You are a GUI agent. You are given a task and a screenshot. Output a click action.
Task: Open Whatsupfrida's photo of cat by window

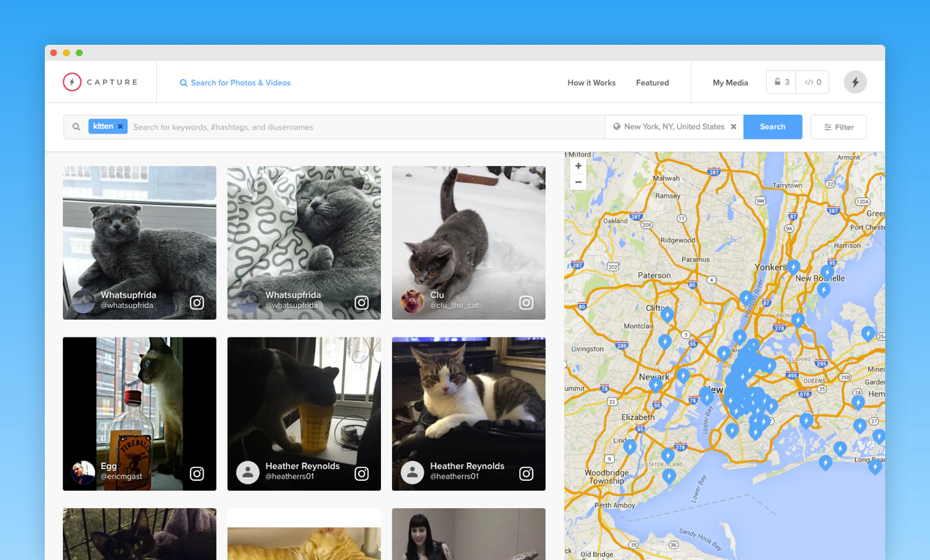[x=139, y=243]
